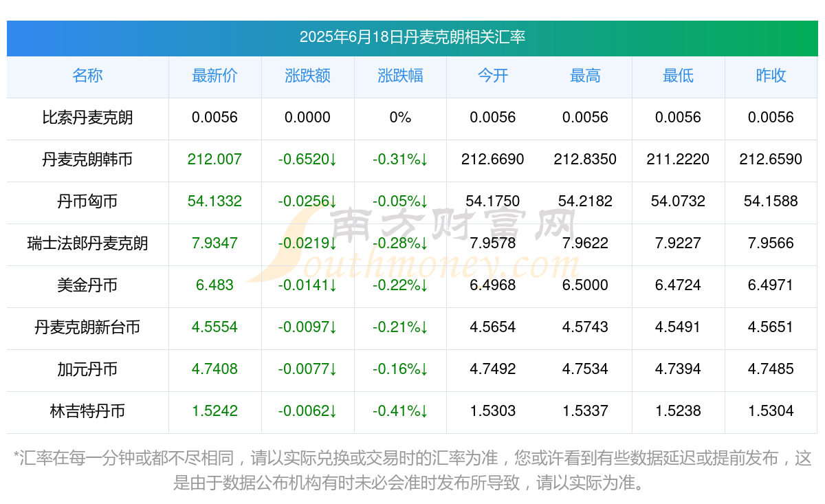Select the 最新价 column header

[x=214, y=76]
